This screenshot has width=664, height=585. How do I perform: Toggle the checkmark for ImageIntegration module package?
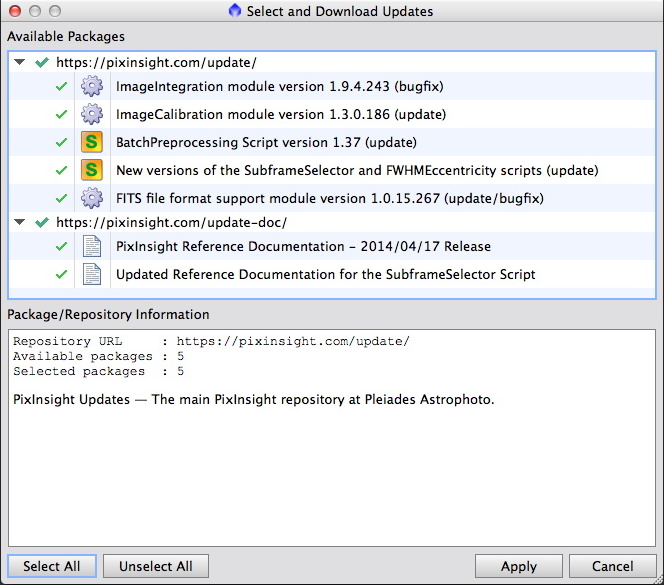(x=61, y=86)
